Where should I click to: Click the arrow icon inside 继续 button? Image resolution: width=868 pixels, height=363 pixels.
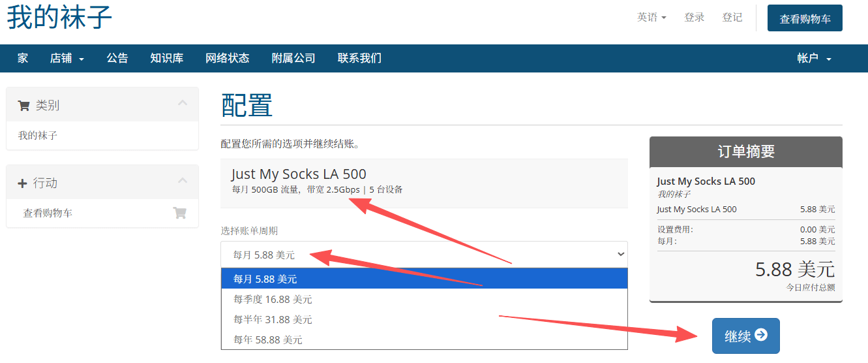point(761,335)
